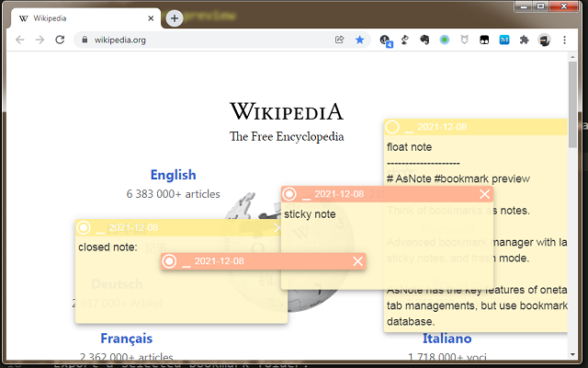588x368 pixels.
Task: Select the Wikipedia browser tab
Action: click(86, 18)
